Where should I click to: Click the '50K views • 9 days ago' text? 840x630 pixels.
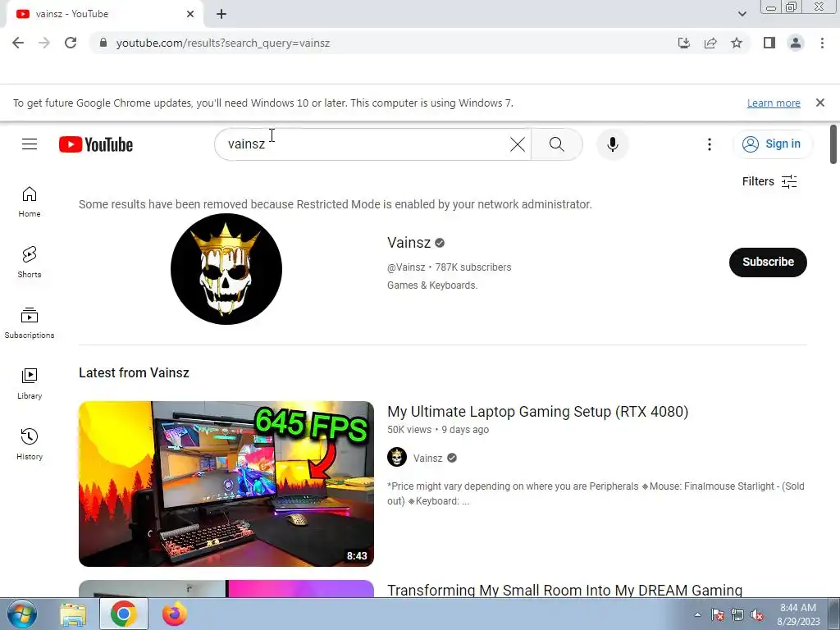tap(438, 430)
